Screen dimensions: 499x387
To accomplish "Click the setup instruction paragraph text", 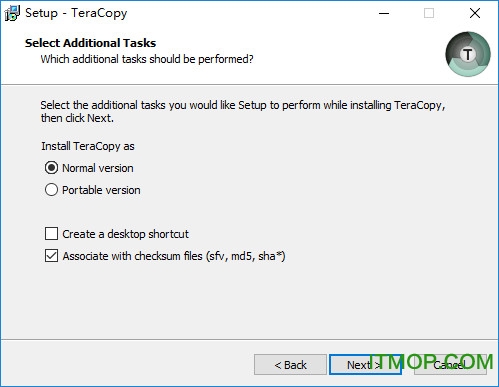I will (243, 111).
